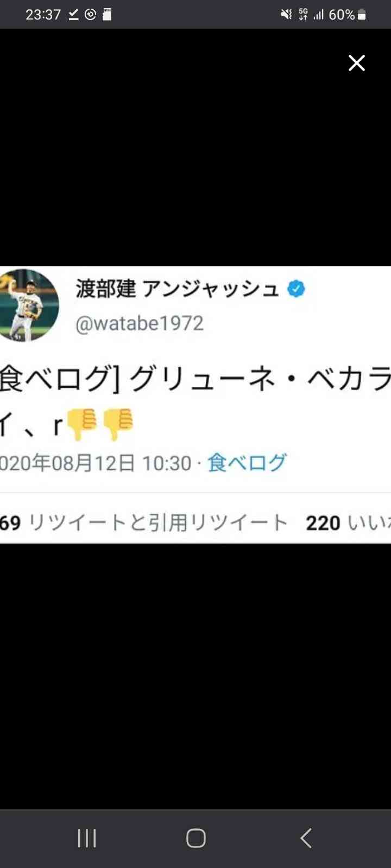
Task: View the 220 いいね count
Action: pos(348,522)
